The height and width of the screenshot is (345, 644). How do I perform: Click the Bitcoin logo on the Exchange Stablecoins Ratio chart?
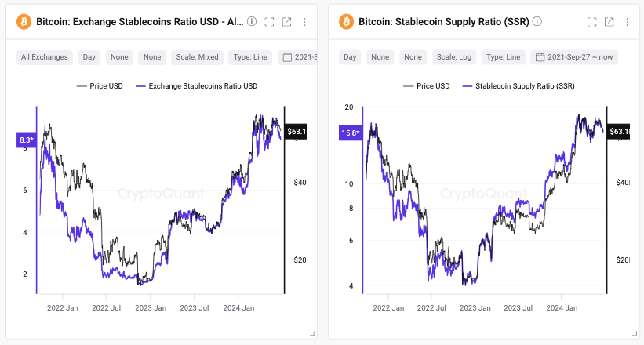23,22
